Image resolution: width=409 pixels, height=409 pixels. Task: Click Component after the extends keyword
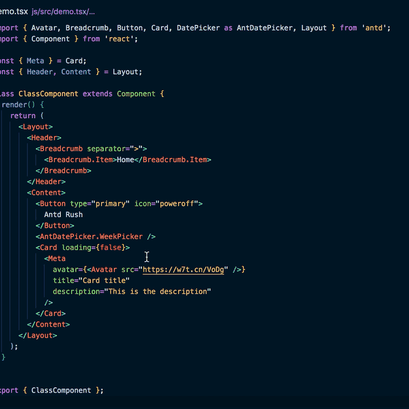click(136, 94)
